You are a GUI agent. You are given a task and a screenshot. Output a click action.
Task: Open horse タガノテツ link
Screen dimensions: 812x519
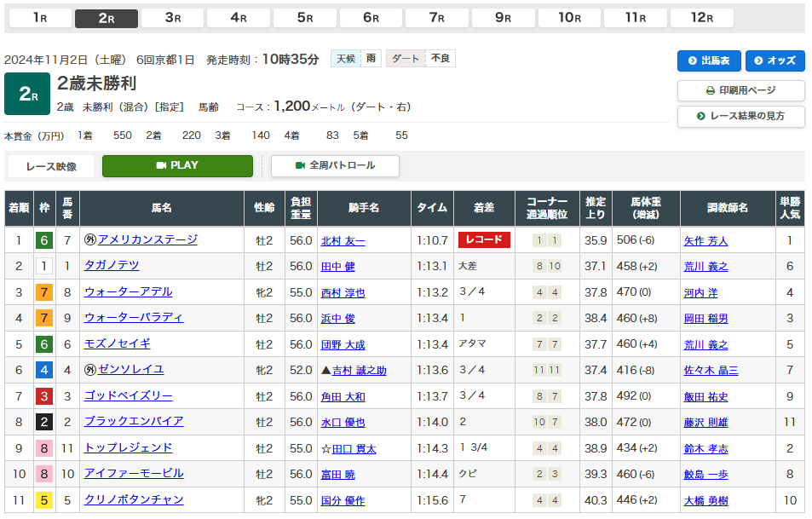click(112, 266)
